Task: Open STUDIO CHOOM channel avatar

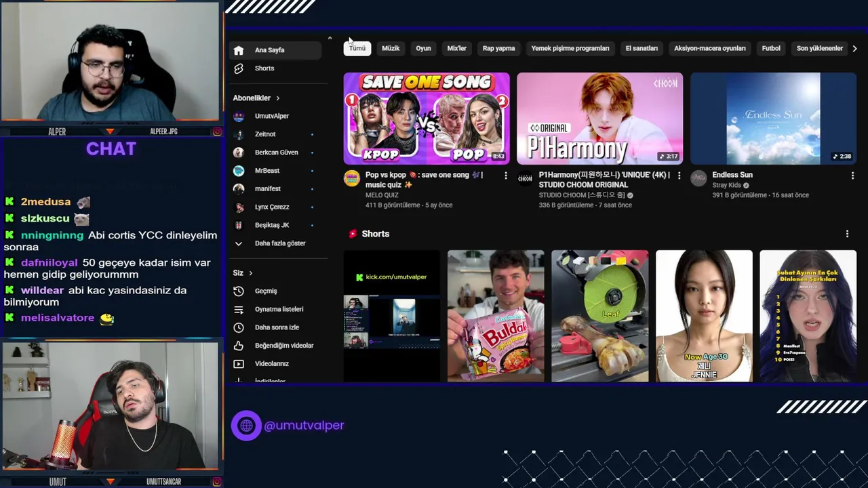Action: (x=525, y=178)
